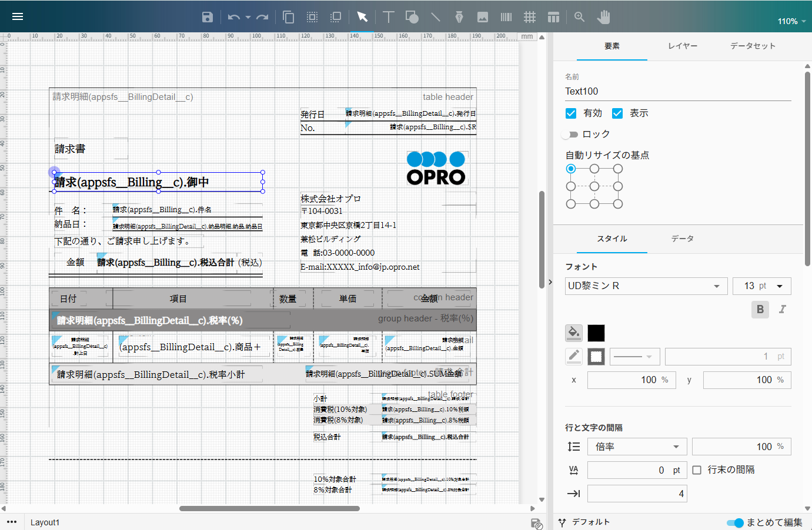Edit the y scale percent field
Image resolution: width=812 pixels, height=530 pixels.
[x=747, y=380]
